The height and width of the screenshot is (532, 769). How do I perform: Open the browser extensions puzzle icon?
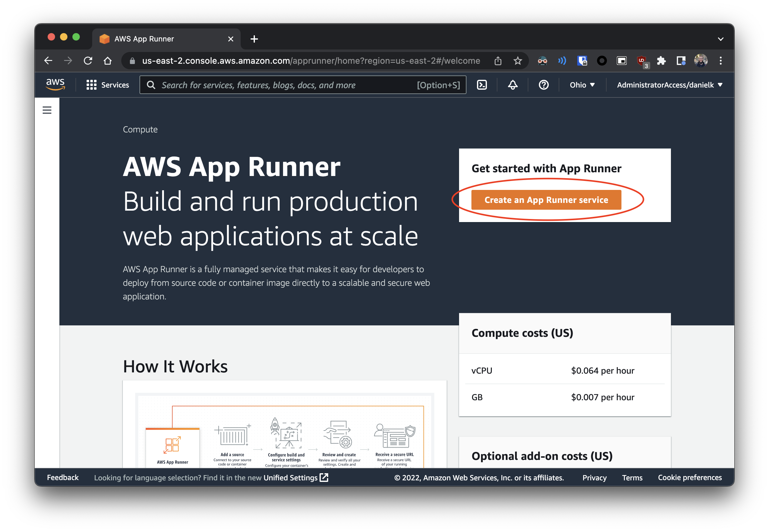point(661,61)
